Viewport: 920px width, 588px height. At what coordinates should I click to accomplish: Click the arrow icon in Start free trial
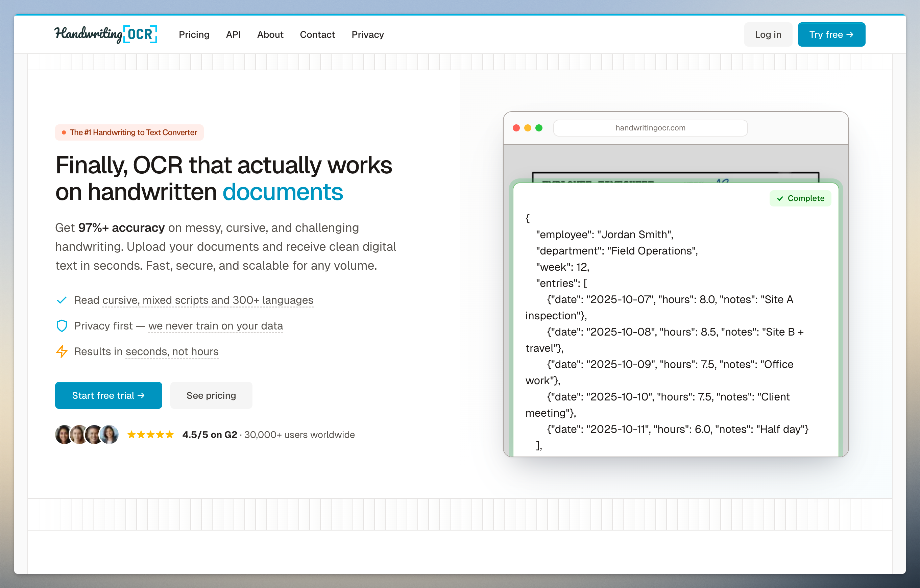(x=141, y=395)
